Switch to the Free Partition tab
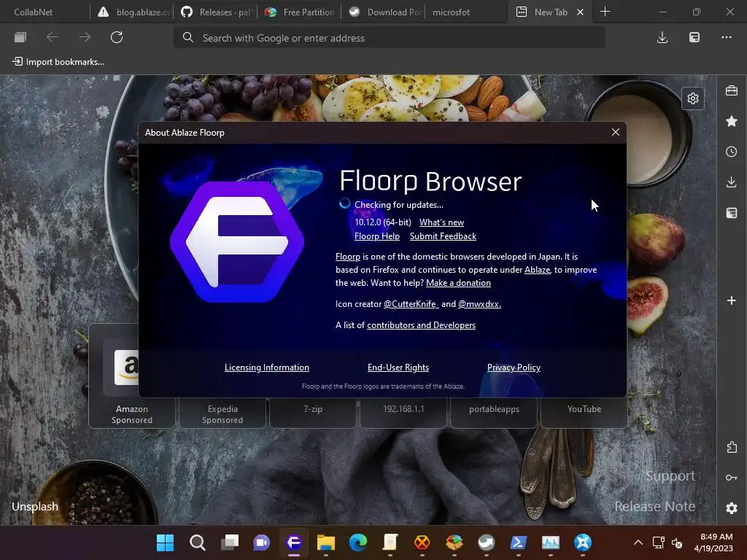747x560 pixels. pos(299,12)
